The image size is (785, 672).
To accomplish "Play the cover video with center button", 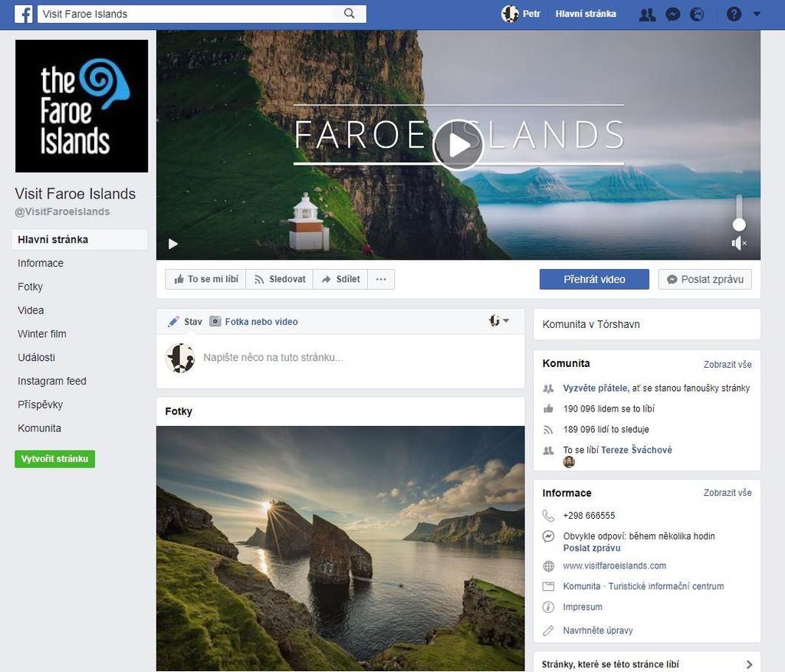I will [x=458, y=145].
